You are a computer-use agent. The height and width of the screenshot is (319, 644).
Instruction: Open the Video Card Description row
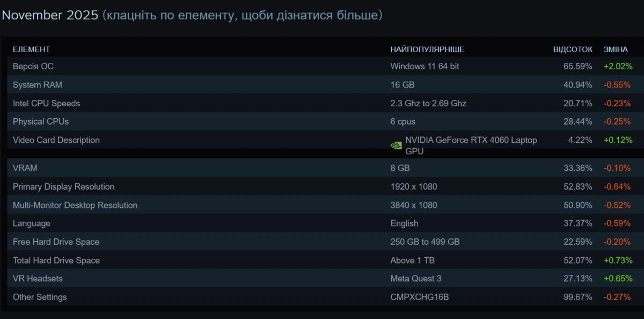click(56, 140)
